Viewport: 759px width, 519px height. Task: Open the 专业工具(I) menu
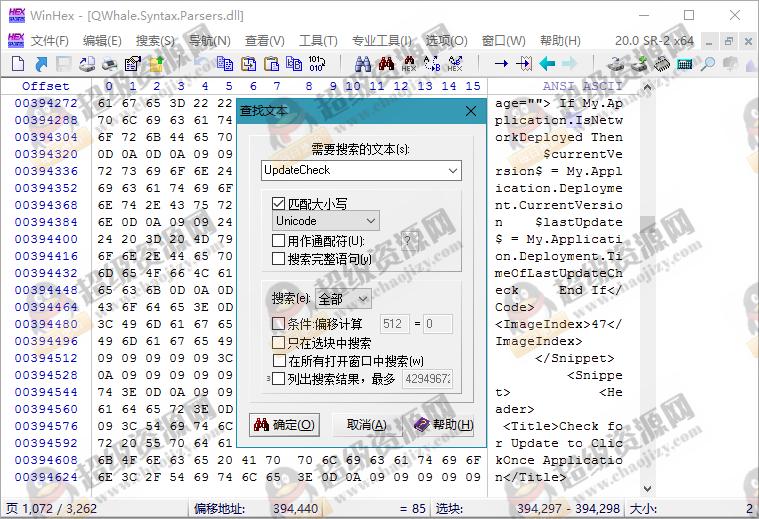pyautogui.click(x=381, y=41)
